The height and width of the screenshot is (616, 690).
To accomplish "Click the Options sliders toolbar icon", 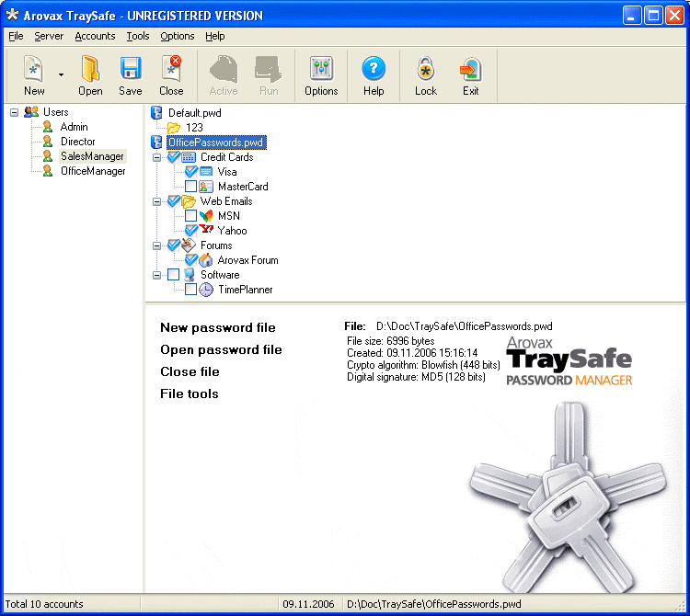I will click(x=321, y=69).
